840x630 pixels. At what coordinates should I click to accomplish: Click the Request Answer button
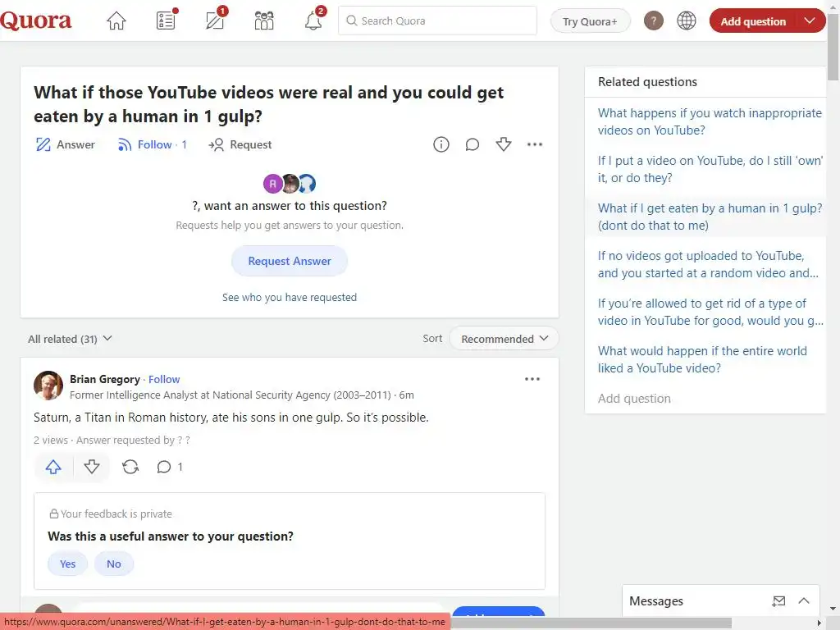point(290,261)
